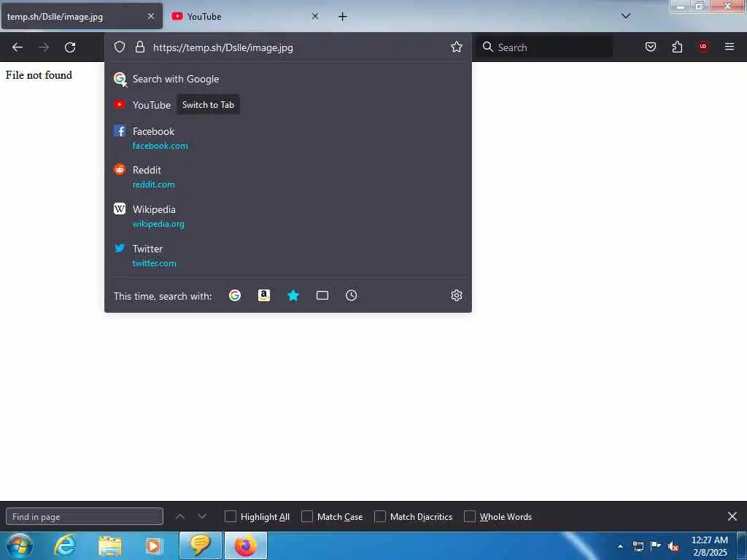This screenshot has width=747, height=560.
Task: Open the Windows Start menu
Action: 20,545
